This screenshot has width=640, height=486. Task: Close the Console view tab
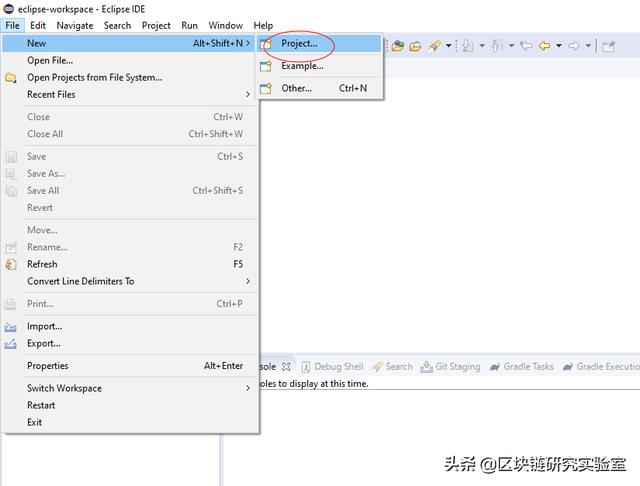pyautogui.click(x=286, y=367)
